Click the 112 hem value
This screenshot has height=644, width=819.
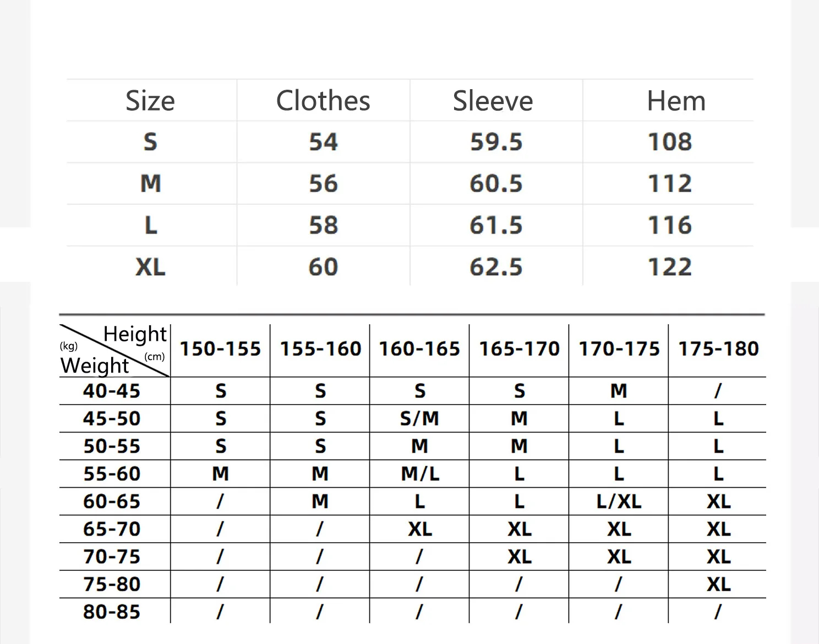coord(670,184)
